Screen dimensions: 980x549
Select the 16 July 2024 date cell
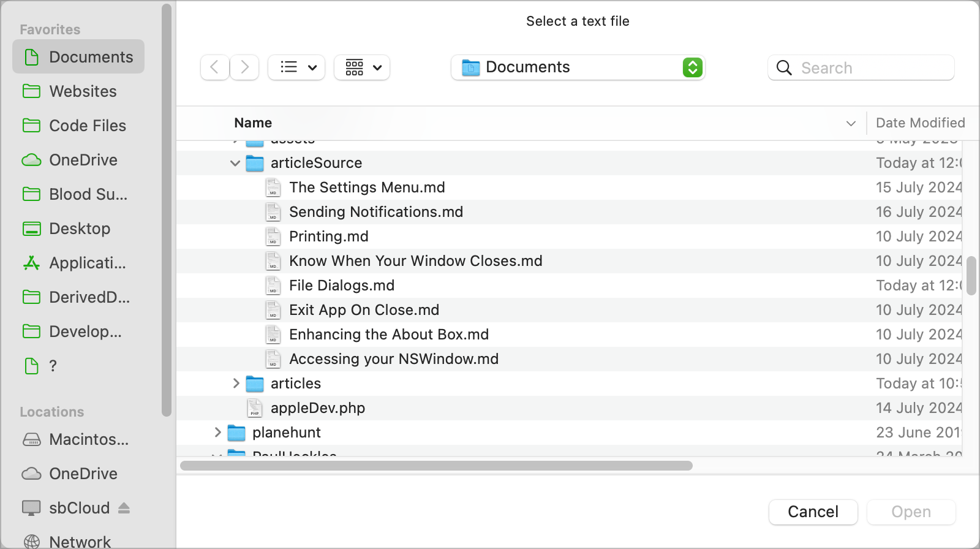(x=919, y=212)
